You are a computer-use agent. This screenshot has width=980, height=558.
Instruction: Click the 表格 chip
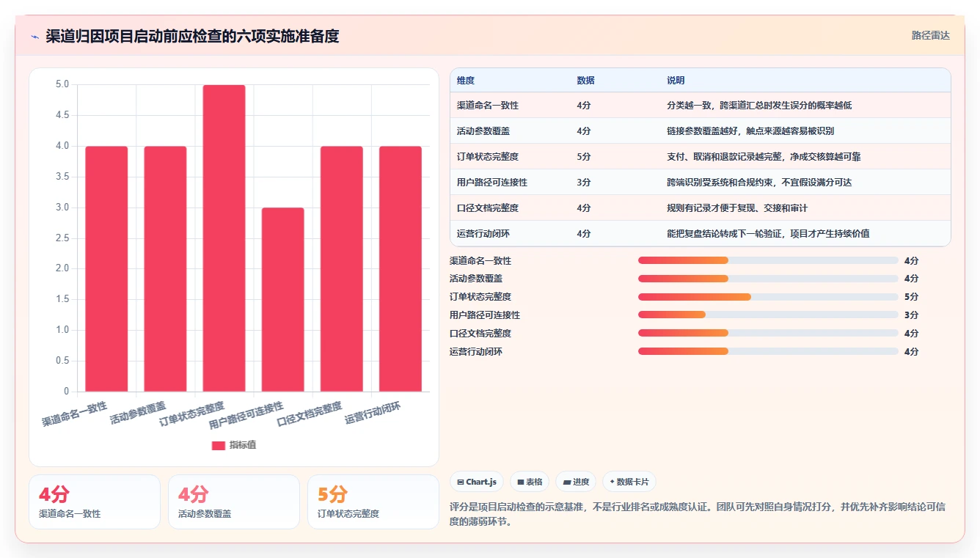click(x=530, y=482)
